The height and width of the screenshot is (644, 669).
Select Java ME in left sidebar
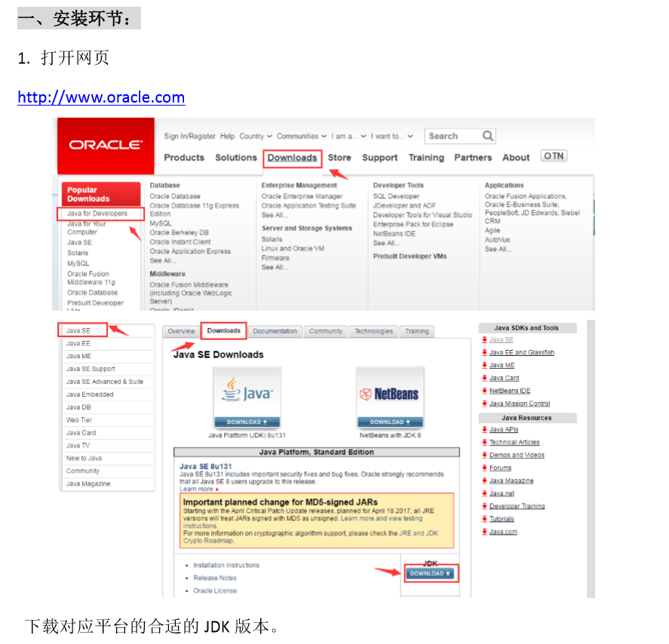(x=78, y=356)
